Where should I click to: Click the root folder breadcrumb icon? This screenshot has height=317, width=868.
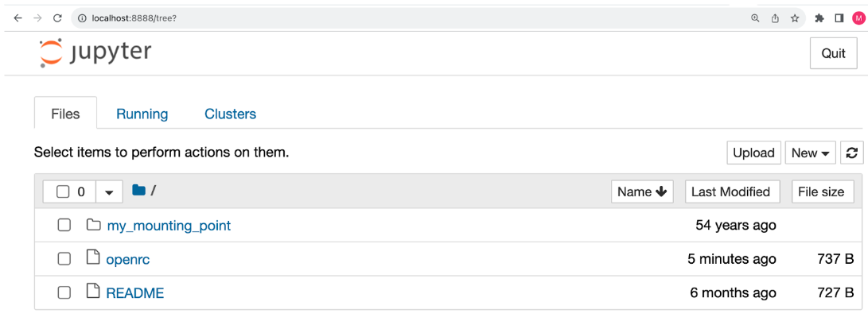tap(138, 191)
